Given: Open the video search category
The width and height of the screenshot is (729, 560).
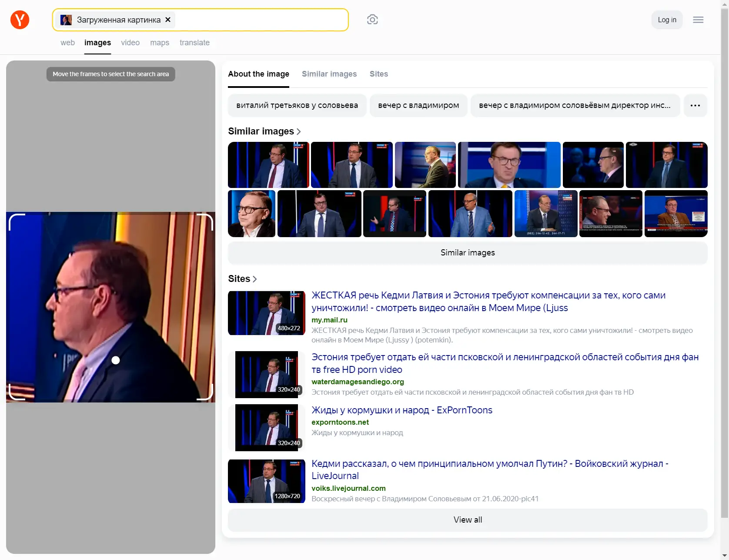Looking at the screenshot, I should [x=130, y=43].
